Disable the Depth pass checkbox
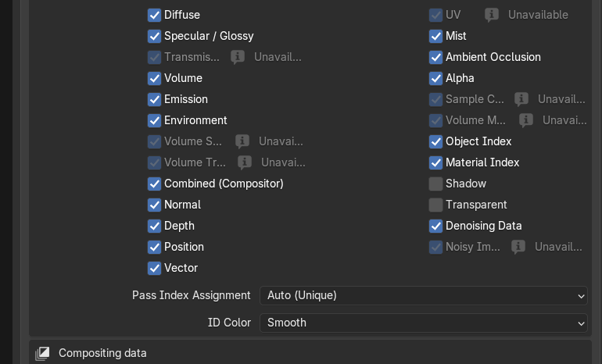The width and height of the screenshot is (602, 364). 154,226
